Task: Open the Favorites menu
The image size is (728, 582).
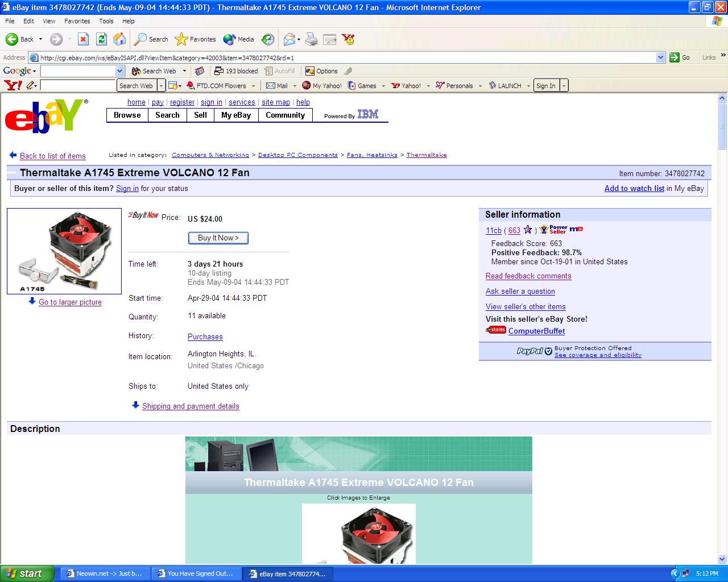Action: tap(77, 21)
